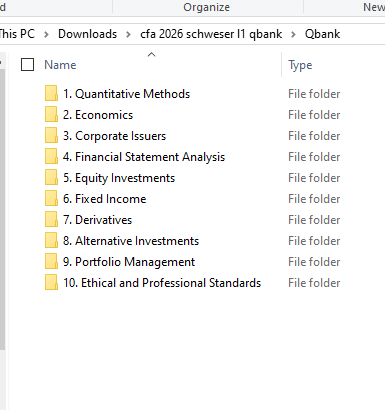Select the 10. Ethical and Professional Standards folder icon
This screenshot has height=410, width=385.
(51, 282)
